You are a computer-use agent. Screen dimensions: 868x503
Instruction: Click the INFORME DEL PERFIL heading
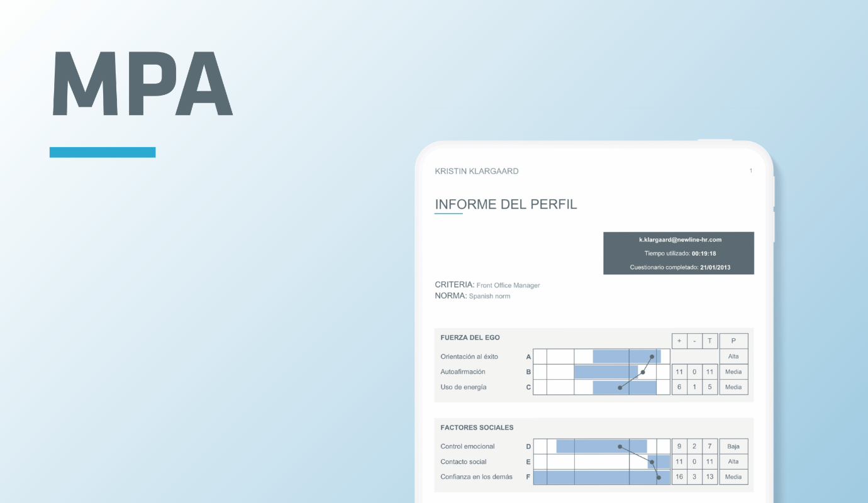click(506, 204)
